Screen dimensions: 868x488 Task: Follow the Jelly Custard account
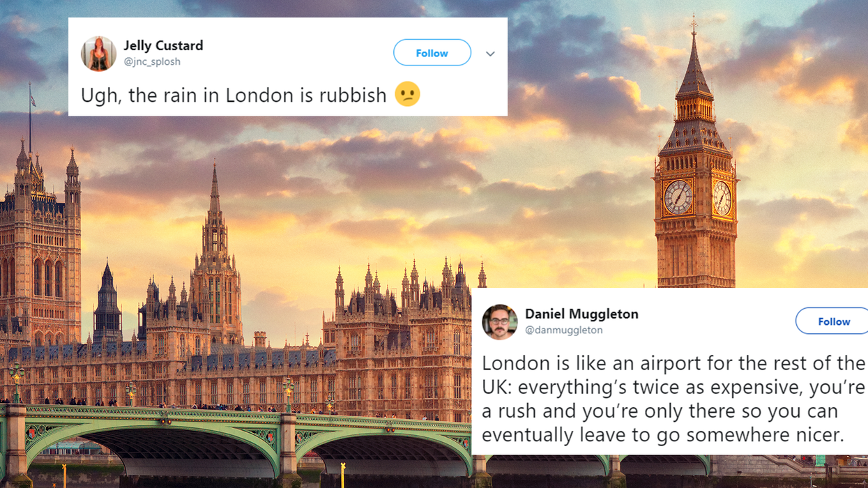432,53
